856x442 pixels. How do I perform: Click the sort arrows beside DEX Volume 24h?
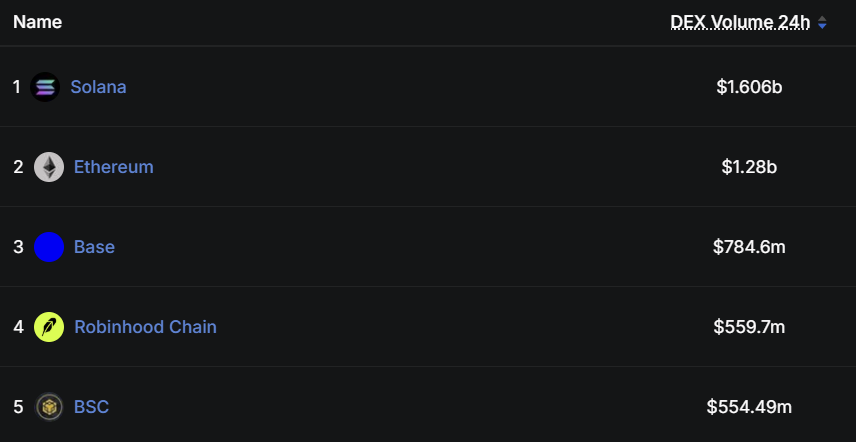pyautogui.click(x=822, y=22)
